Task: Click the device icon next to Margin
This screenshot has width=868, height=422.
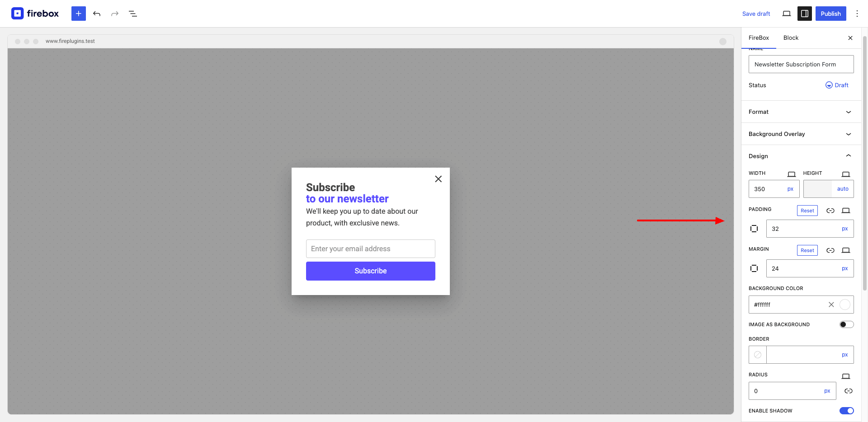Action: [x=846, y=250]
